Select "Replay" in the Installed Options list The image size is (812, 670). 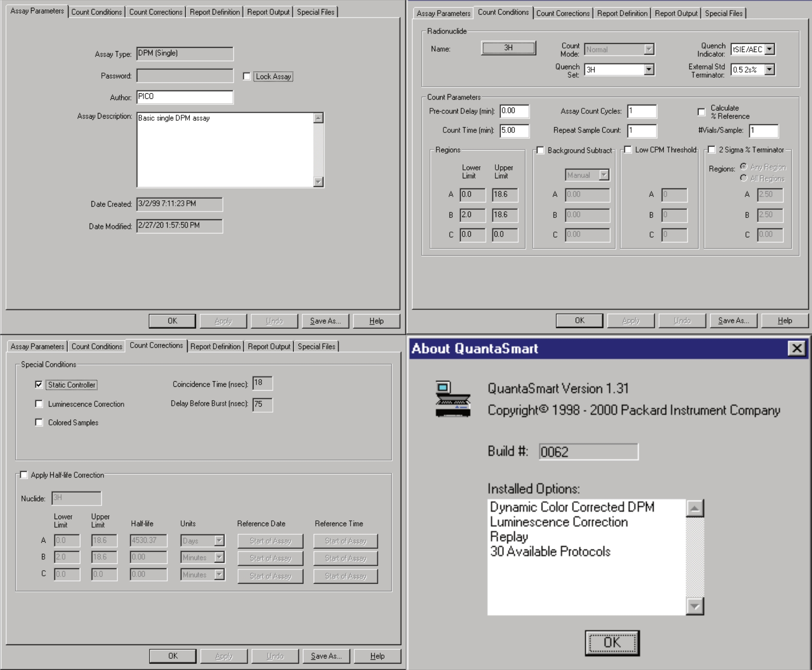point(509,537)
